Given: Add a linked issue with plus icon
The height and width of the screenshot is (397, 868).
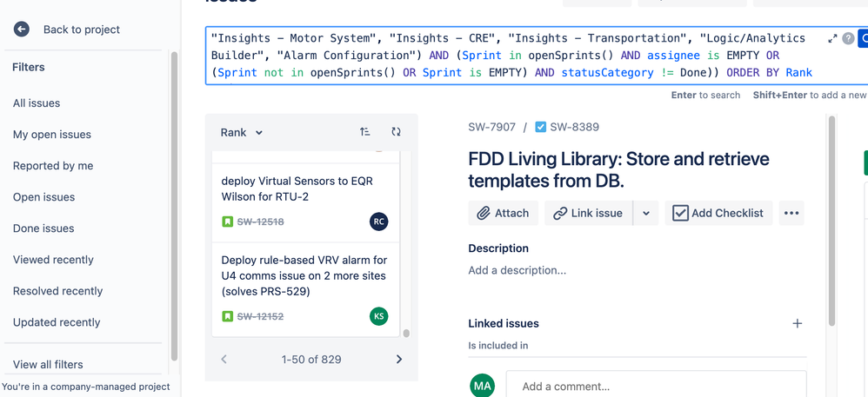Looking at the screenshot, I should click(798, 323).
